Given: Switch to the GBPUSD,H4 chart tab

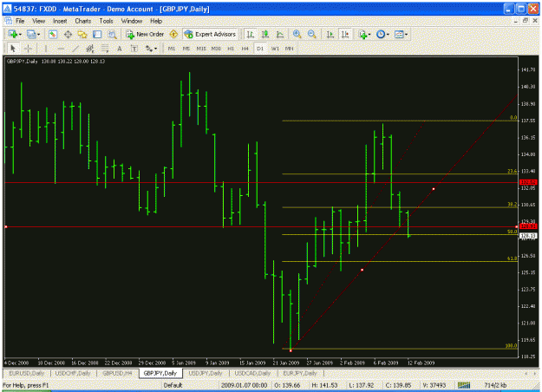Looking at the screenshot, I should [x=117, y=373].
